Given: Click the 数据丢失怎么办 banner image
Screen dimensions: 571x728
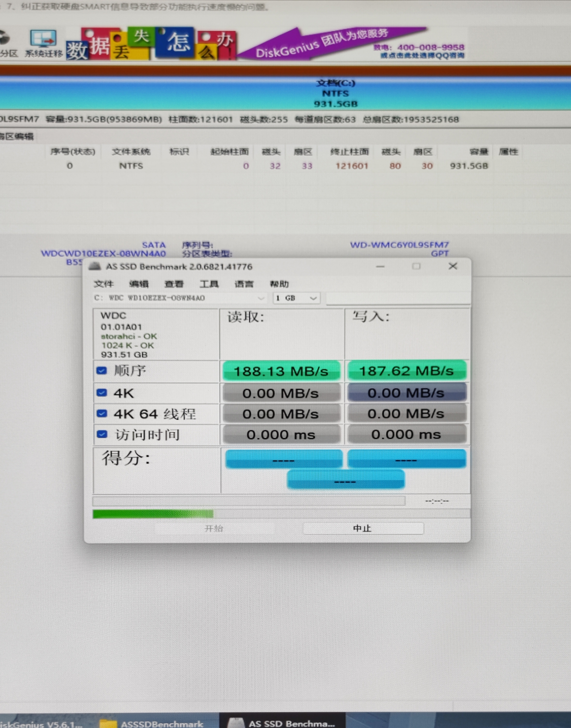Looking at the screenshot, I should click(151, 44).
